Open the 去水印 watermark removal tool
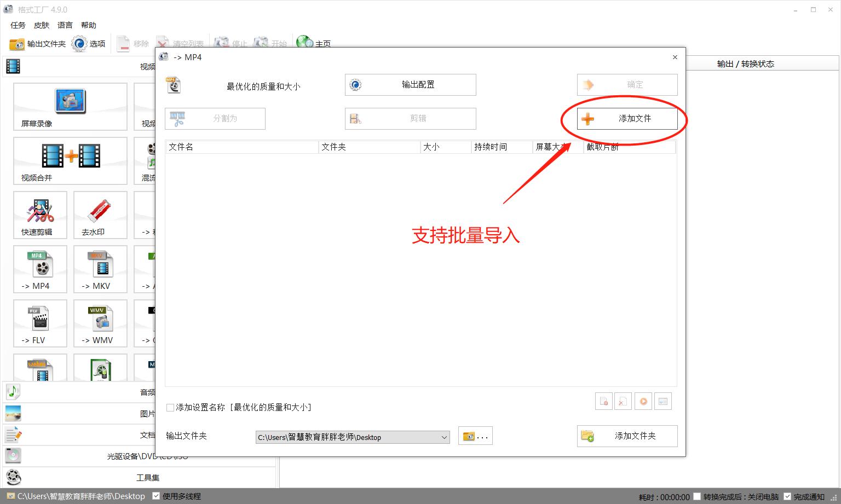This screenshot has height=504, width=841. pos(99,215)
